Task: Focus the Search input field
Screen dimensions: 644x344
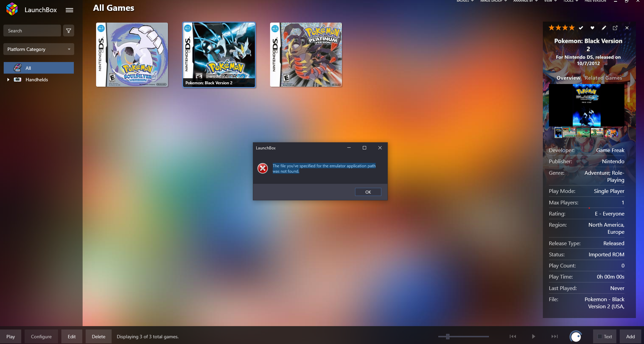Action: point(32,31)
